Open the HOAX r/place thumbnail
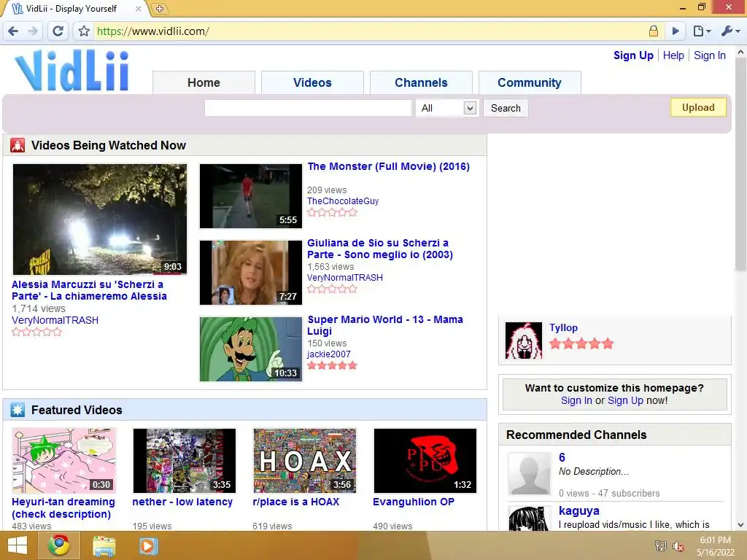747x560 pixels. pyautogui.click(x=305, y=461)
